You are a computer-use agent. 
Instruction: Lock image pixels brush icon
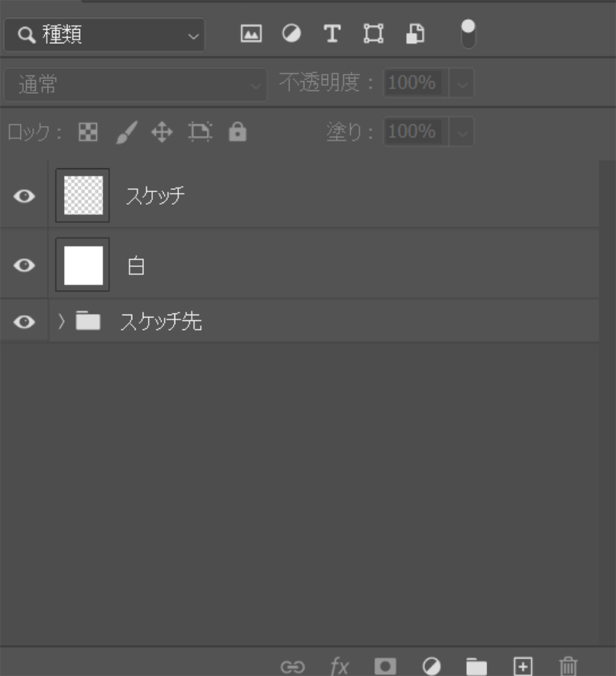pos(127,132)
